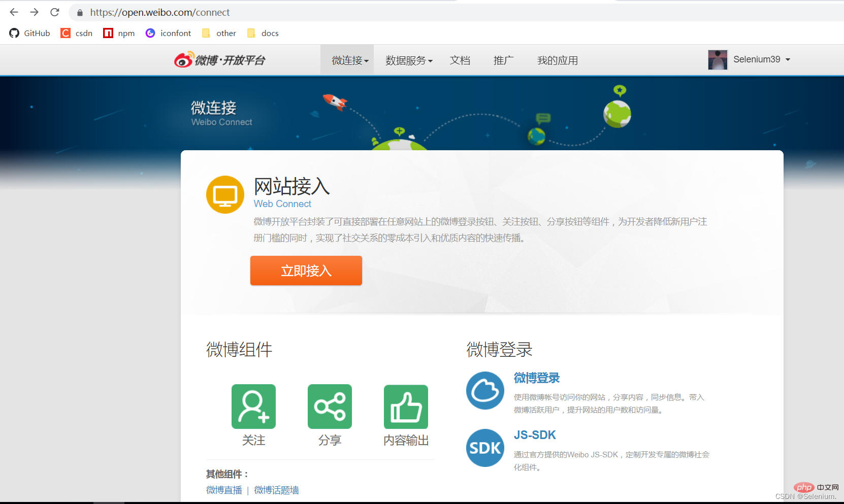
Task: Click the browser refresh button
Action: pos(54,12)
